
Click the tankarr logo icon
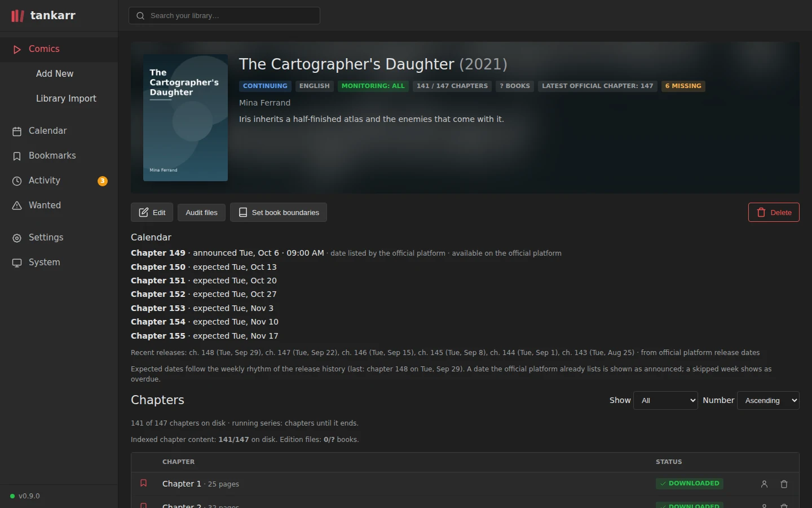pyautogui.click(x=18, y=16)
